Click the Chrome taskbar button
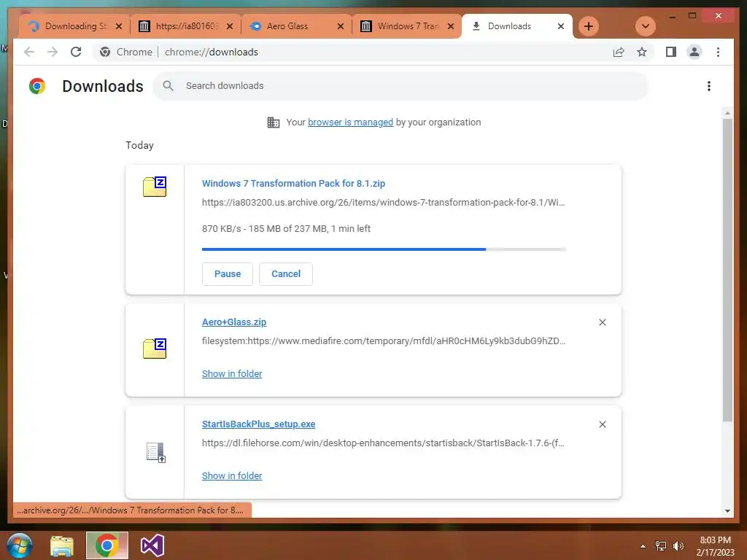747x560 pixels. (x=107, y=545)
